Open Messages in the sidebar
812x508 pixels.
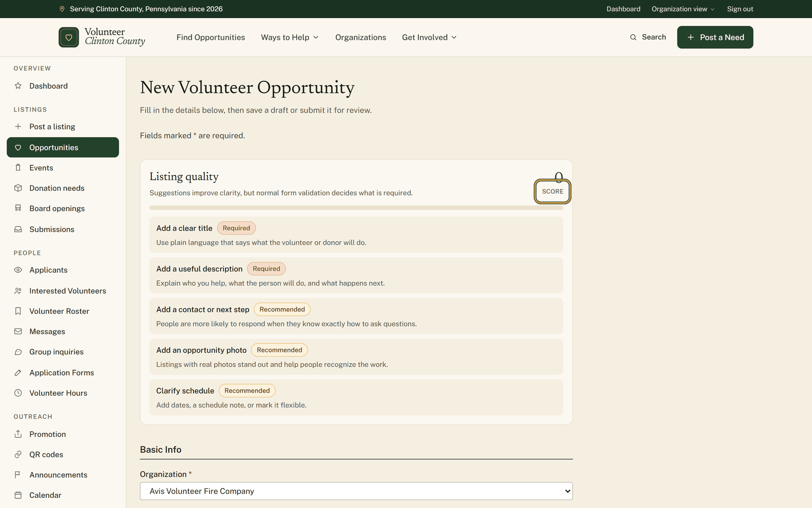pos(63,331)
